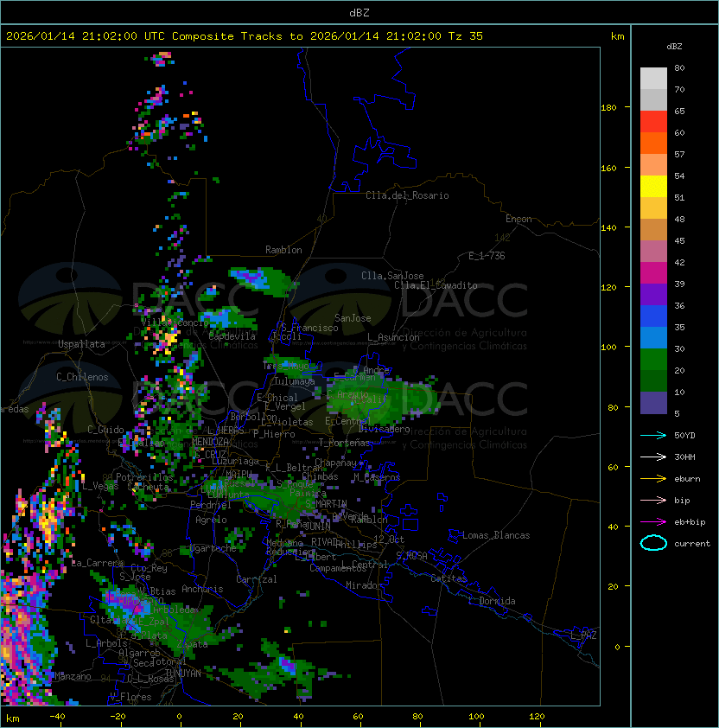Click the dBZ title at the top
719x728 pixels.
359,13
